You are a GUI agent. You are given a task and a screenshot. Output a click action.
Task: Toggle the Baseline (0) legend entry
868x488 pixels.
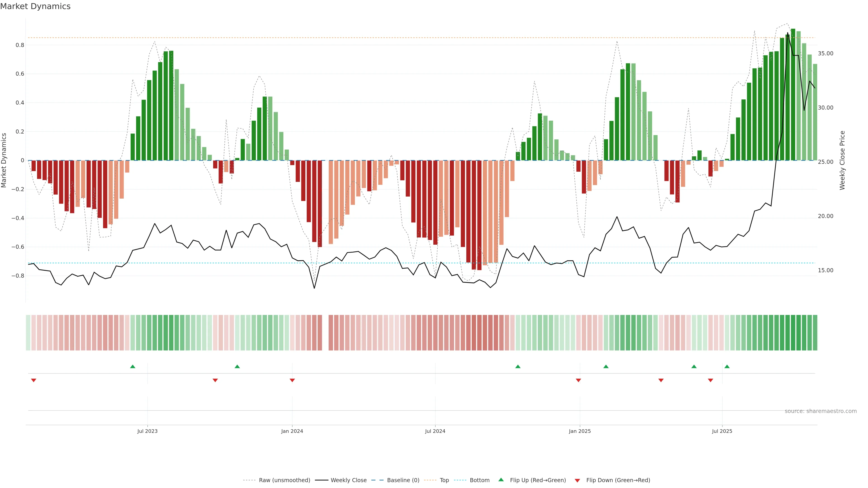click(403, 480)
